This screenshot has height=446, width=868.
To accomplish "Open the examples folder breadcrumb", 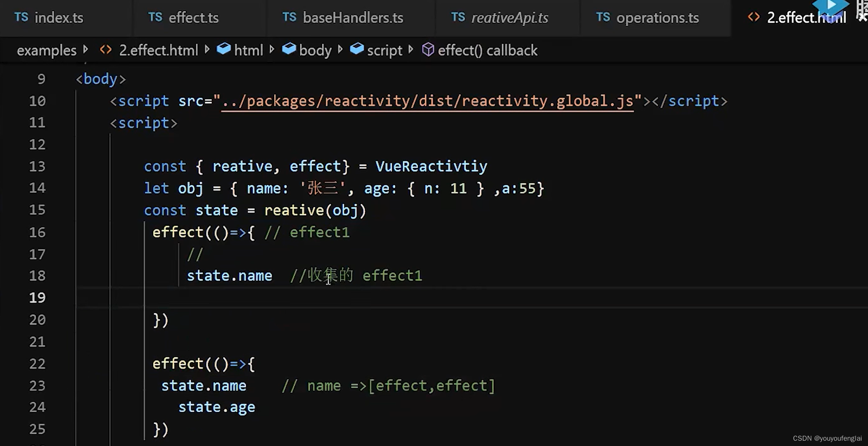I will (x=47, y=50).
